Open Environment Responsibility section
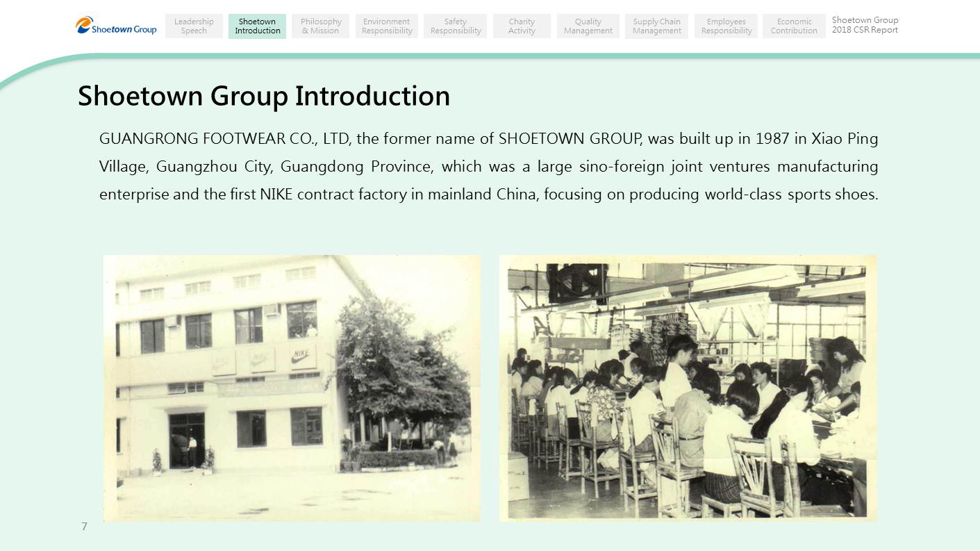 point(387,26)
